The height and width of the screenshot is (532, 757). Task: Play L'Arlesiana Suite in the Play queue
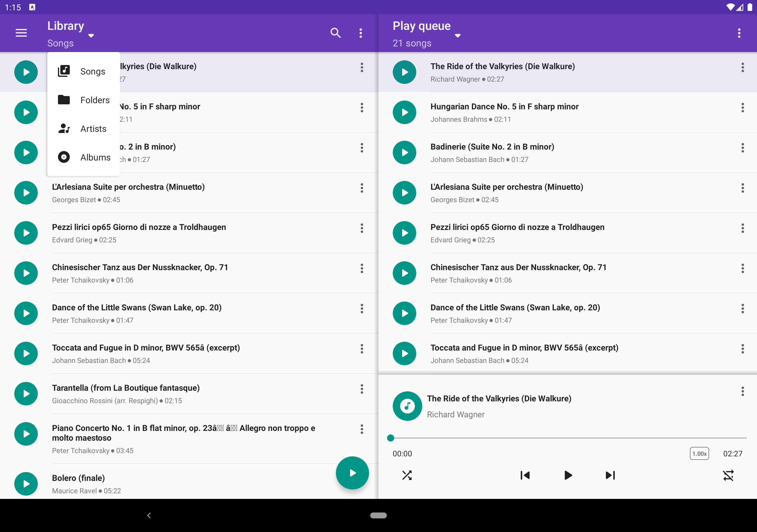coord(405,193)
